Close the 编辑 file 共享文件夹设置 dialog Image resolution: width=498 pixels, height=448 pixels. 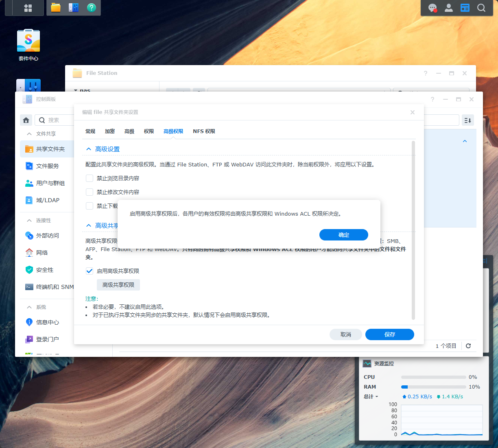413,112
